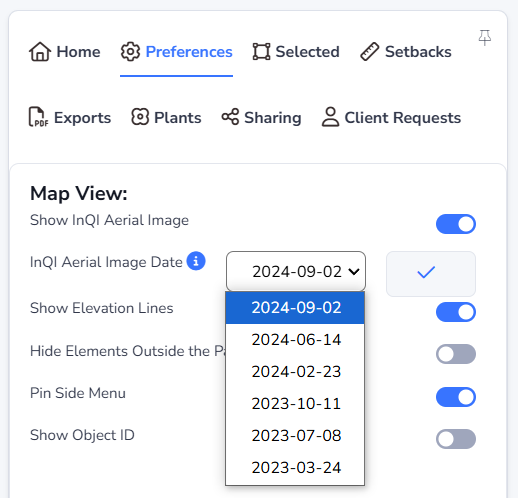This screenshot has width=518, height=498.
Task: Select 2024-06-14 from date list
Action: pos(295,340)
